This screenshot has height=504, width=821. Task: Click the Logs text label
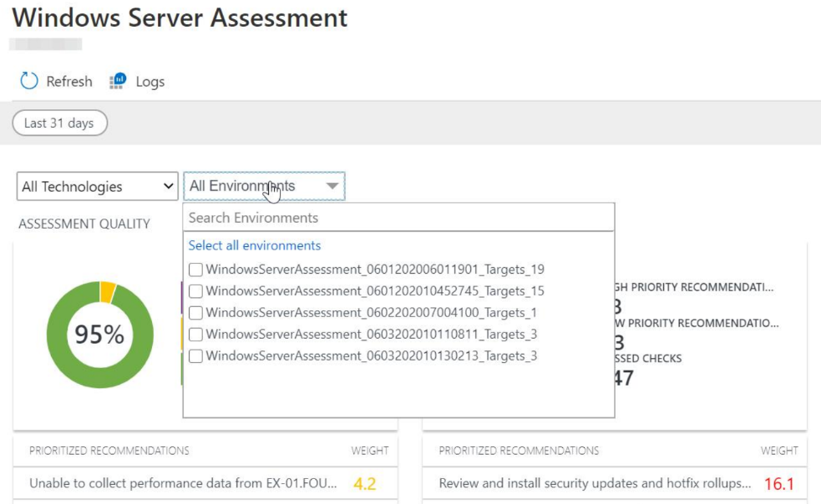150,82
